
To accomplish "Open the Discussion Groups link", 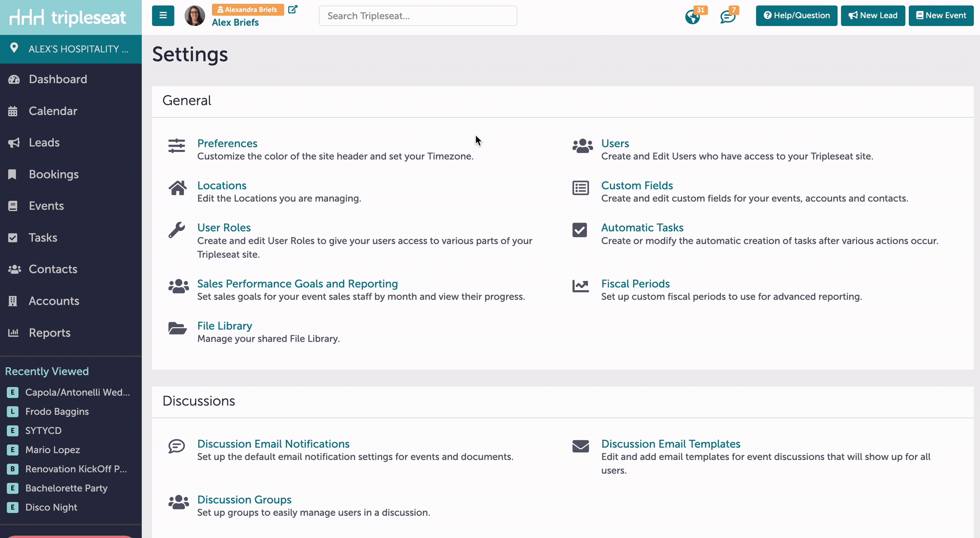I will 244,499.
